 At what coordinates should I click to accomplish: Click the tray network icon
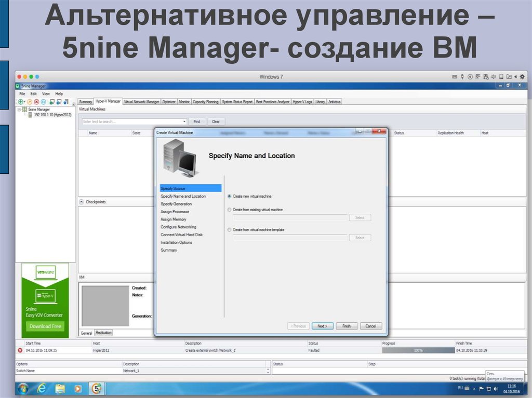click(x=489, y=389)
